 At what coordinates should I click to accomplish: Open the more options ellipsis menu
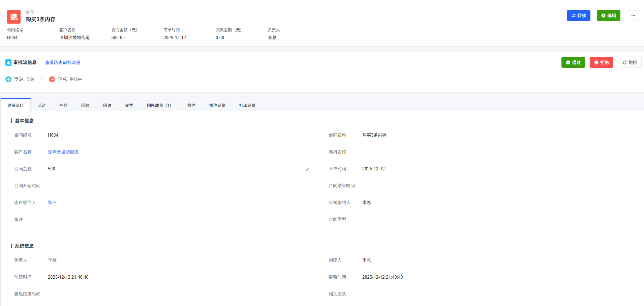click(x=633, y=16)
